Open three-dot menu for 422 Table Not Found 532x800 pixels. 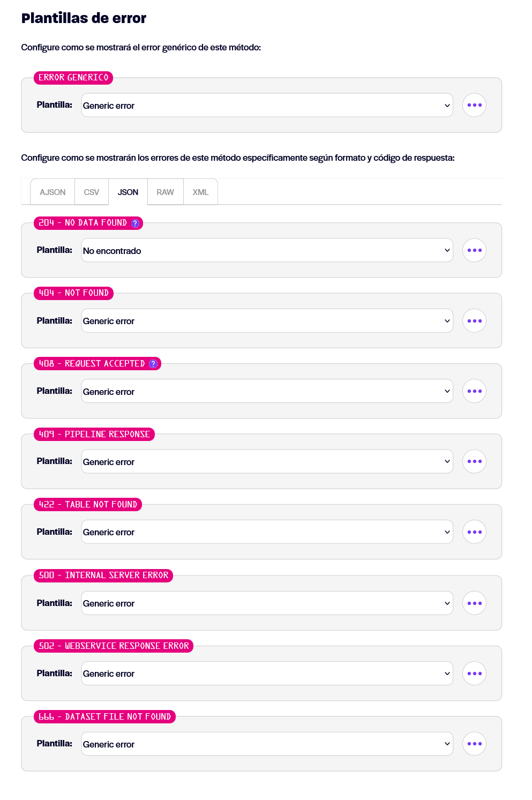(x=474, y=532)
